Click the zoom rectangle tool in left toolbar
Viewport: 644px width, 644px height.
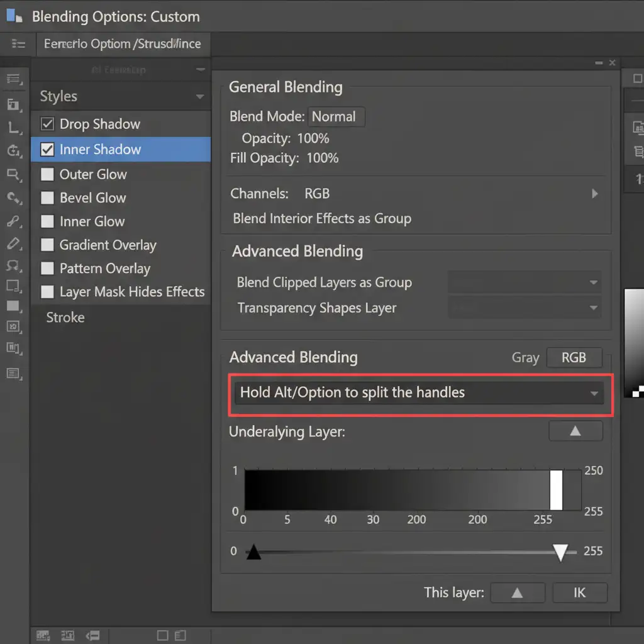[13, 174]
